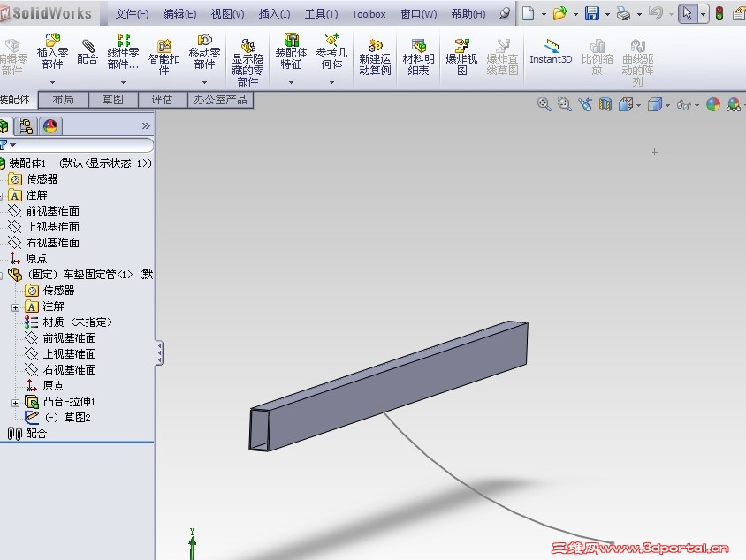Select top-level 右视基准面 plane
Viewport: 746px width, 560px height.
pos(44,242)
